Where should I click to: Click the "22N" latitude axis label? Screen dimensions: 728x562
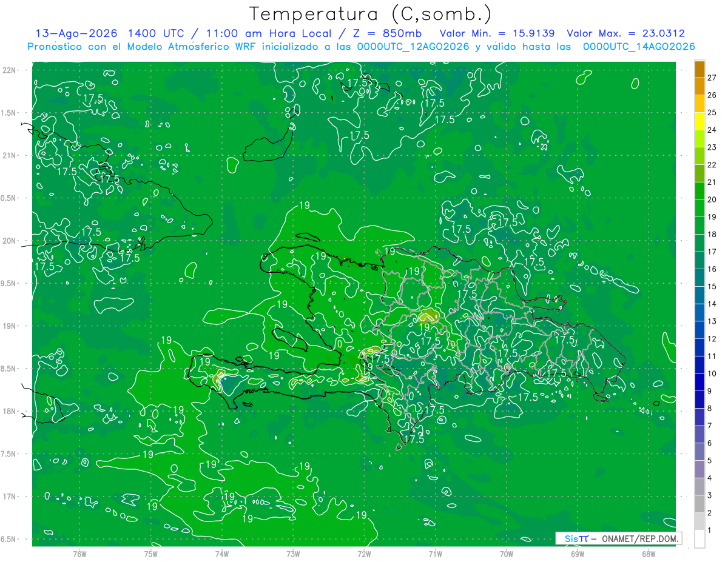pyautogui.click(x=10, y=70)
